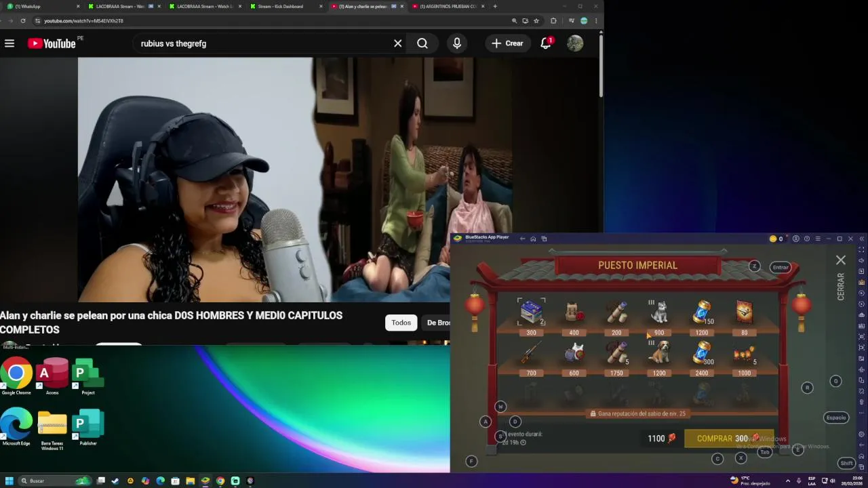
Task: Clear the YouTube search text
Action: [x=398, y=43]
